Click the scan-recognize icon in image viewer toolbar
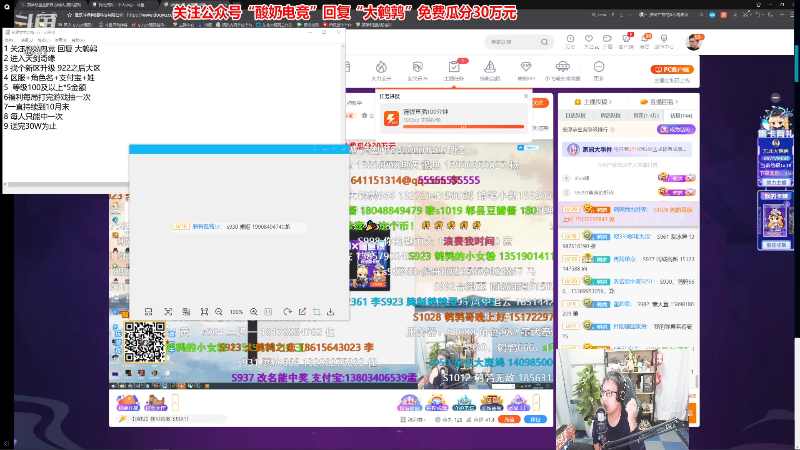 point(168,312)
